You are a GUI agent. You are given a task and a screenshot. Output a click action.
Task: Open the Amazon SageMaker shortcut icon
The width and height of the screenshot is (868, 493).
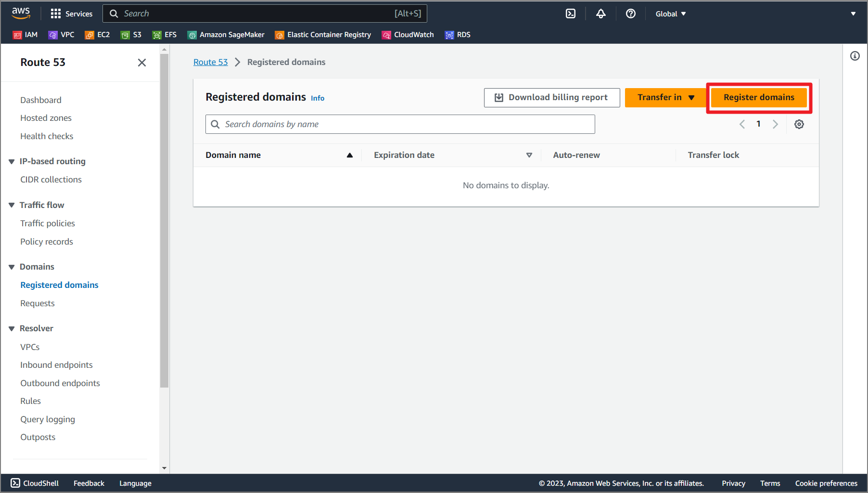pyautogui.click(x=192, y=35)
